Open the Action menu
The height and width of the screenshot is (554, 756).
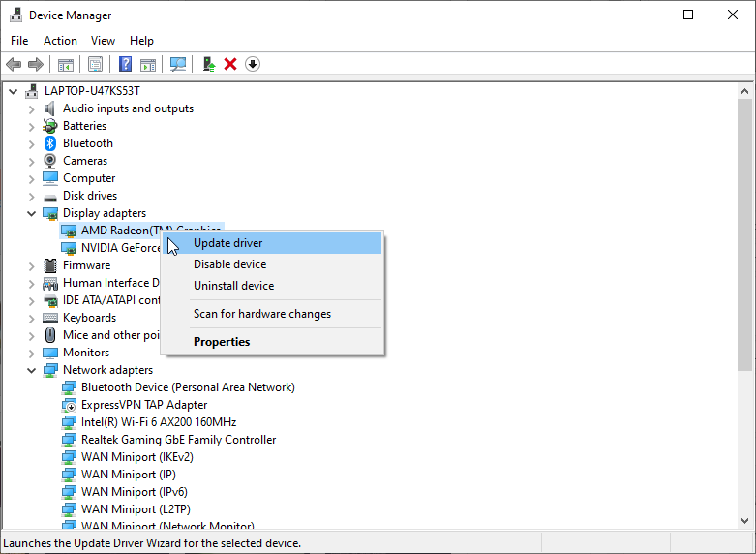[60, 41]
